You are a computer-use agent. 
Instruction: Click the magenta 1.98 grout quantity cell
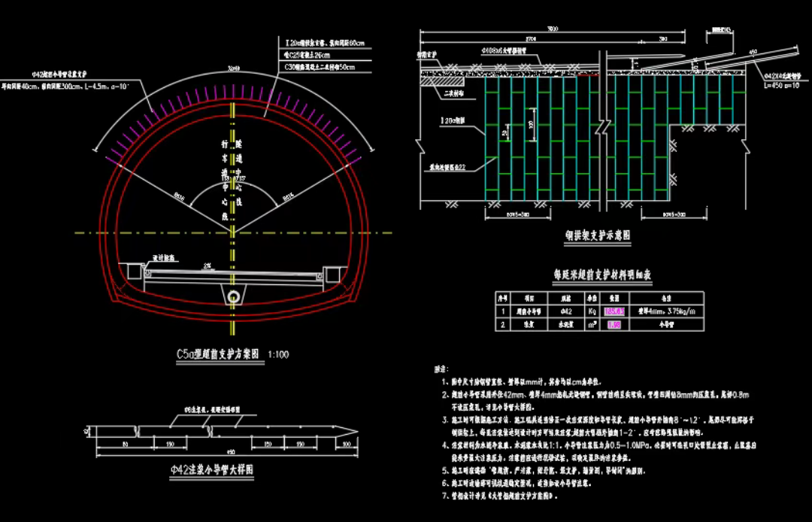click(614, 325)
